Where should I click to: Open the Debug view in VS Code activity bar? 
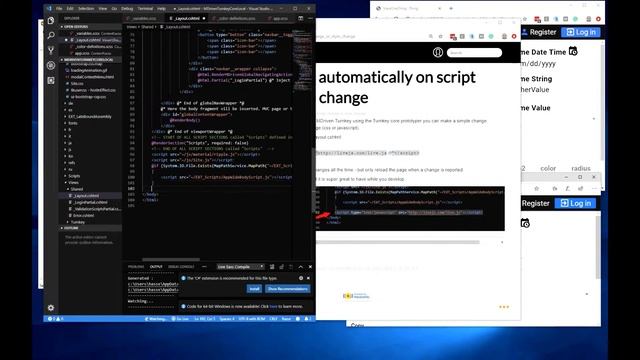(51, 65)
